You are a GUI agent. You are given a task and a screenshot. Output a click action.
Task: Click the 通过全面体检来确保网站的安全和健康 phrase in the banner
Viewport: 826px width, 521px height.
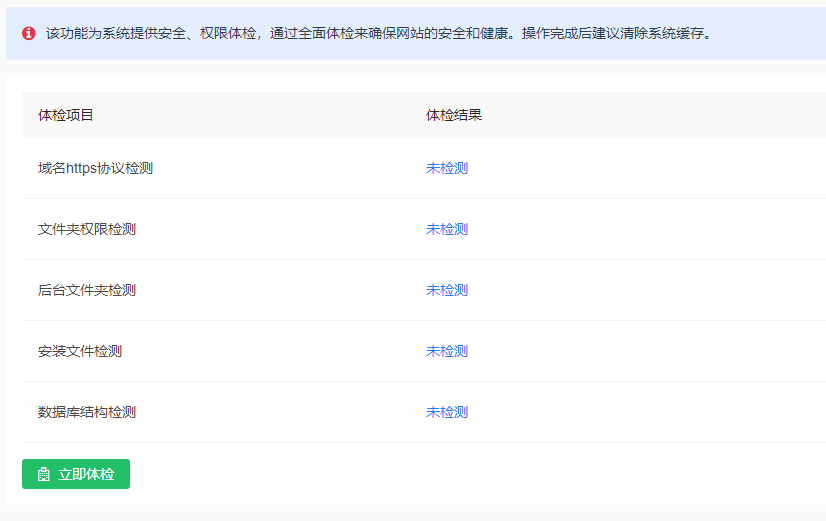tap(392, 33)
